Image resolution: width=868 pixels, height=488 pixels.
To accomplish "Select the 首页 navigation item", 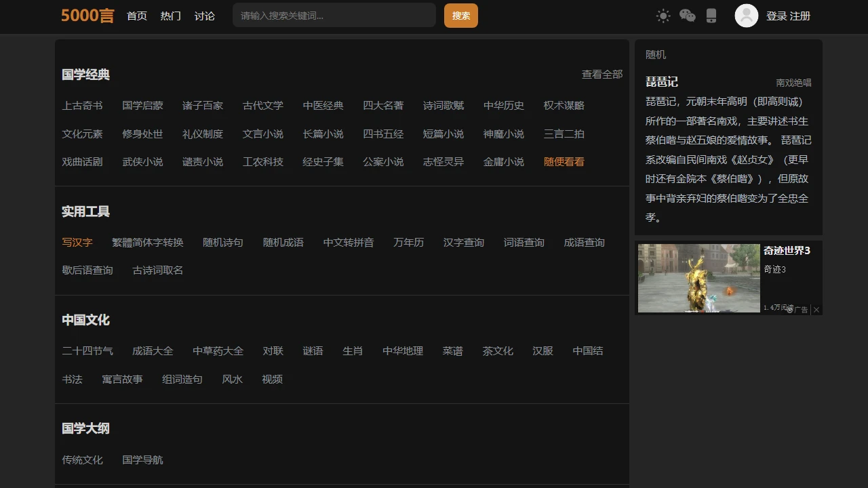I will tap(136, 16).
